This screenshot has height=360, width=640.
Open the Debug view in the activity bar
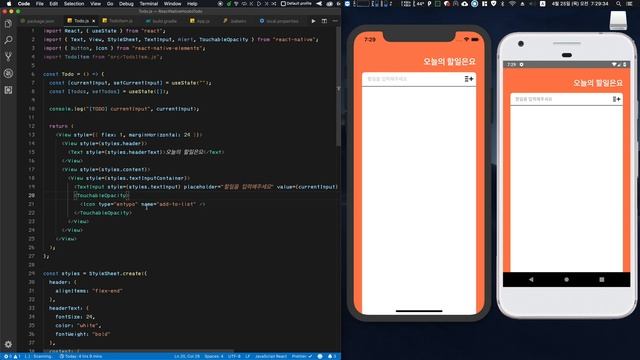(x=8, y=73)
